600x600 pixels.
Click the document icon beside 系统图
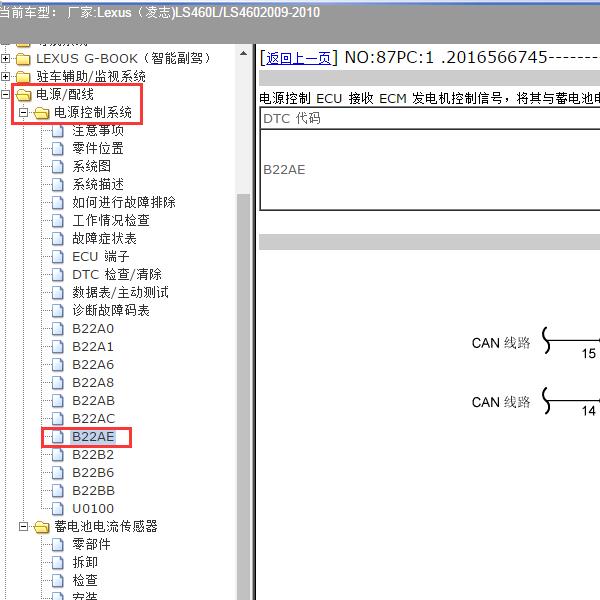click(x=58, y=167)
